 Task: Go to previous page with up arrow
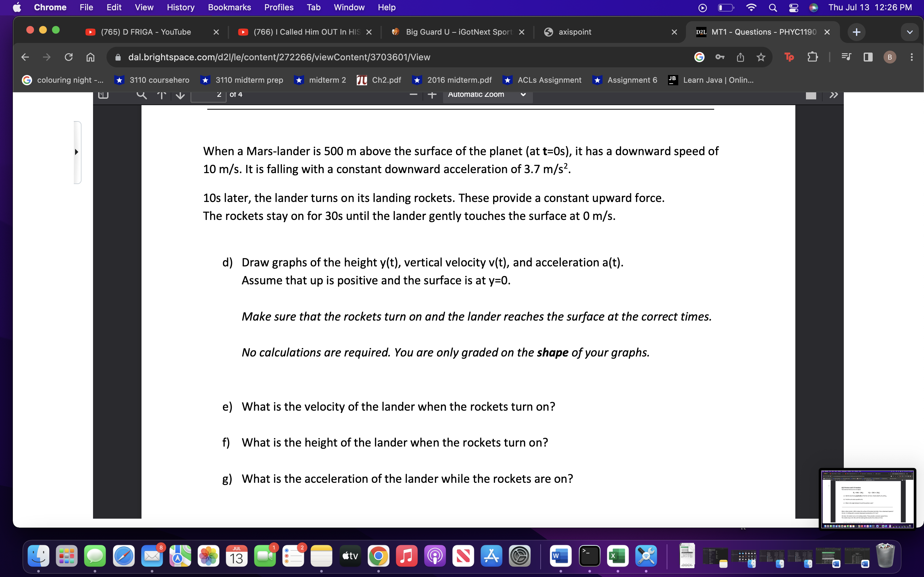[161, 96]
